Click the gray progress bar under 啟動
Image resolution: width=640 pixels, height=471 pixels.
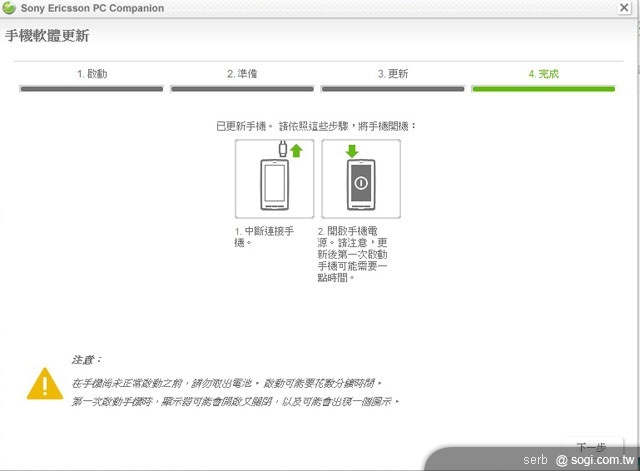point(91,89)
